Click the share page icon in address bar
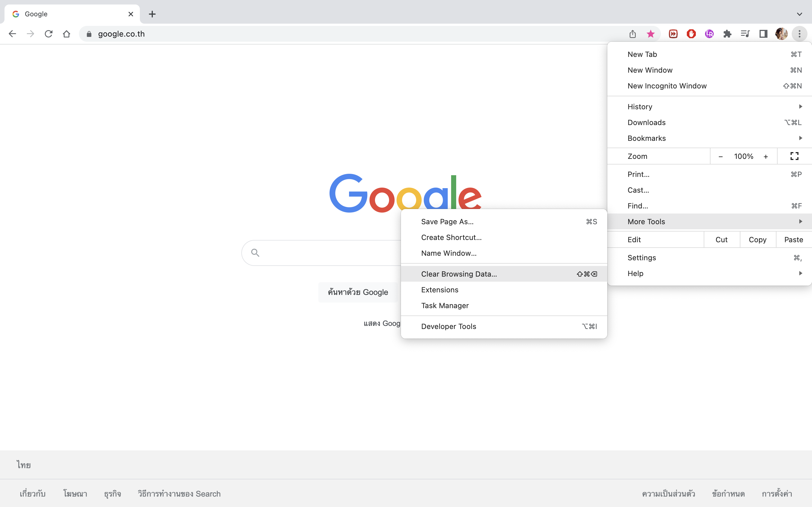The height and width of the screenshot is (507, 812). coord(632,34)
